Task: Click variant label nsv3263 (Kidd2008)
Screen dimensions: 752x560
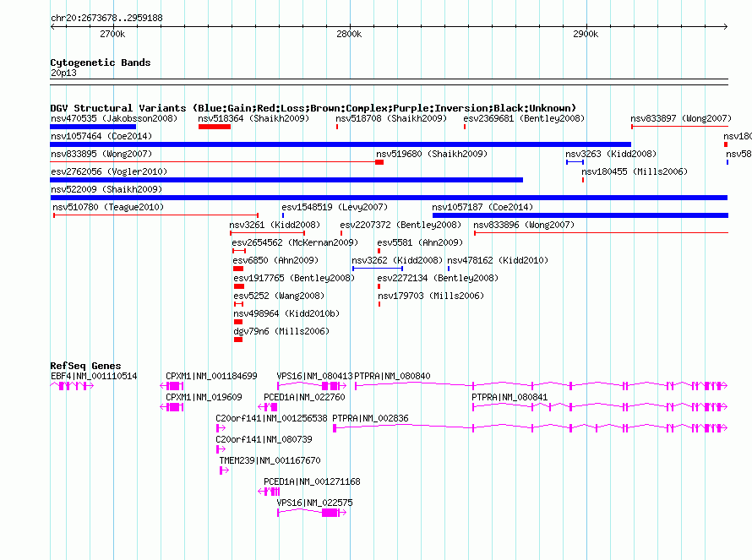Action: (611, 154)
